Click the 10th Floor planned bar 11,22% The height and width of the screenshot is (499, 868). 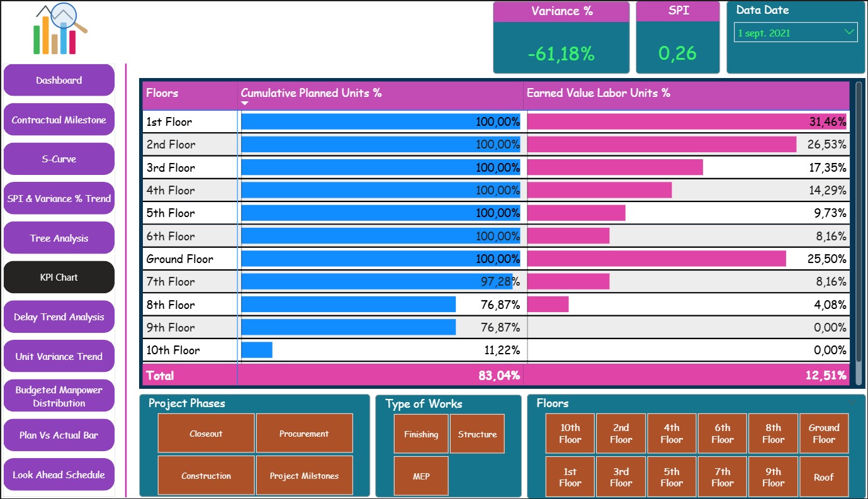click(257, 350)
